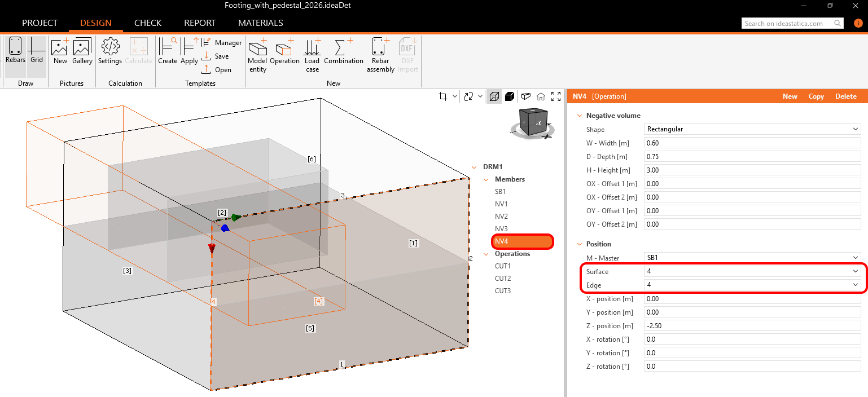The width and height of the screenshot is (868, 397).
Task: Open the Surface dropdown
Action: (753, 271)
